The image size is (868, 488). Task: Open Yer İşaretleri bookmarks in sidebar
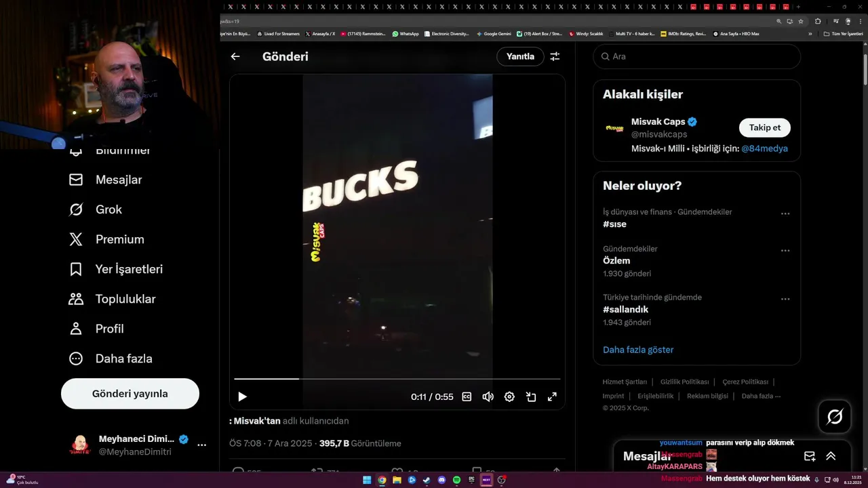[x=115, y=269]
